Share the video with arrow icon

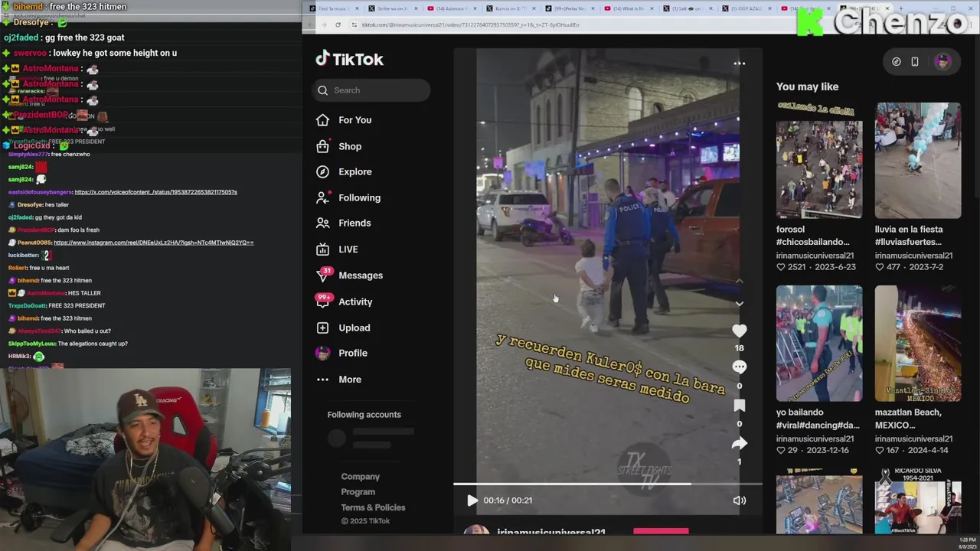739,443
